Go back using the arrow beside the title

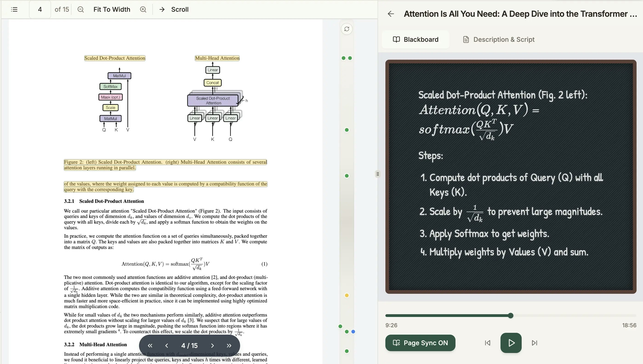click(x=391, y=14)
